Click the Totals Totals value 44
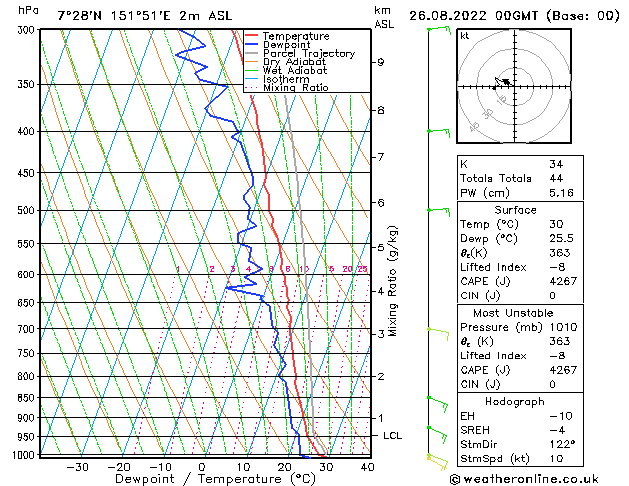The image size is (629, 486). coord(556,178)
